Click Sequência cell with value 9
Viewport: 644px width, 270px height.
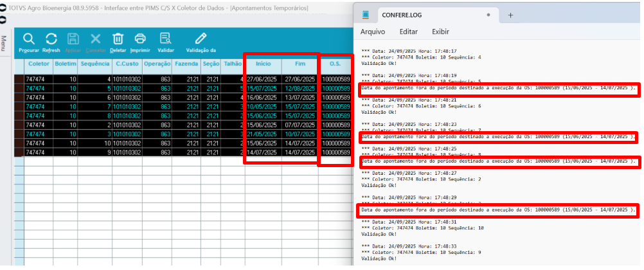click(x=95, y=152)
